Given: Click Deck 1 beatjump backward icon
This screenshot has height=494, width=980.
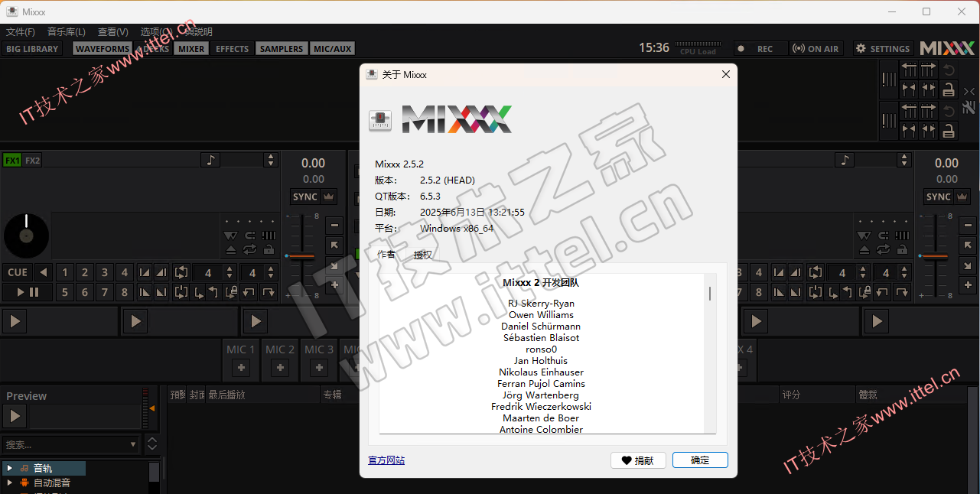Looking at the screenshot, I should pos(249,292).
